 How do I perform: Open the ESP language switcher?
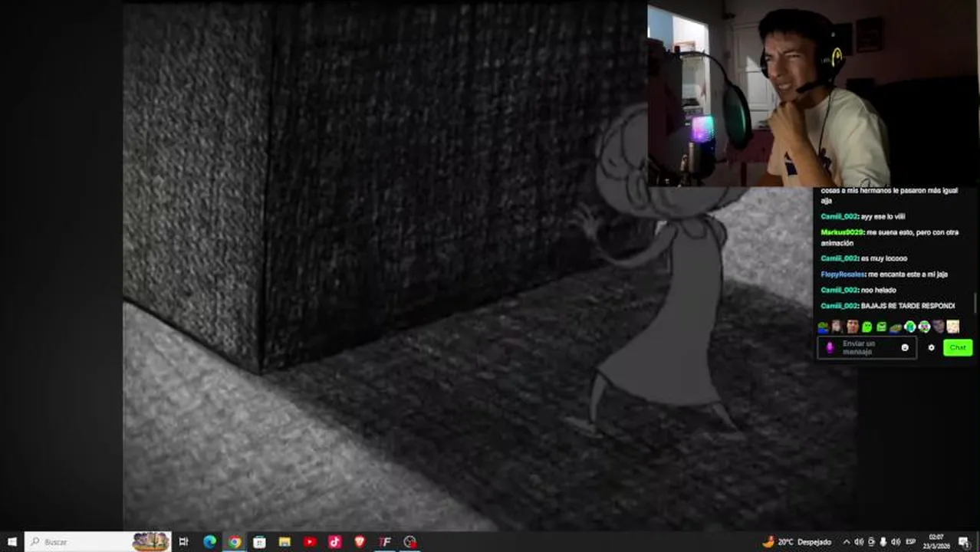point(911,542)
